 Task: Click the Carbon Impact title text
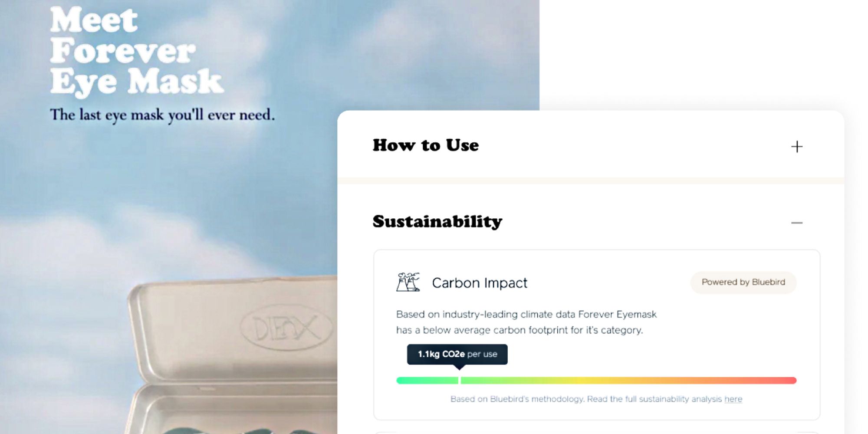tap(479, 283)
